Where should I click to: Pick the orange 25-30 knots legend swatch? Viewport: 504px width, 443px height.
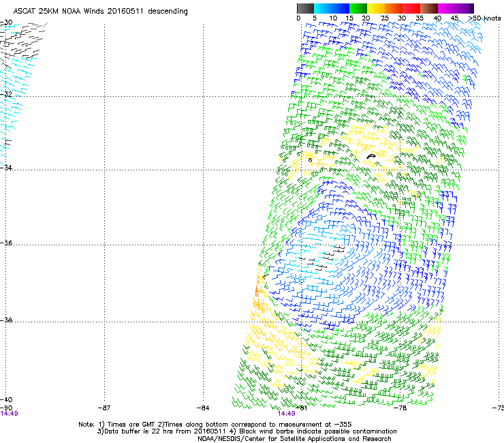click(394, 8)
